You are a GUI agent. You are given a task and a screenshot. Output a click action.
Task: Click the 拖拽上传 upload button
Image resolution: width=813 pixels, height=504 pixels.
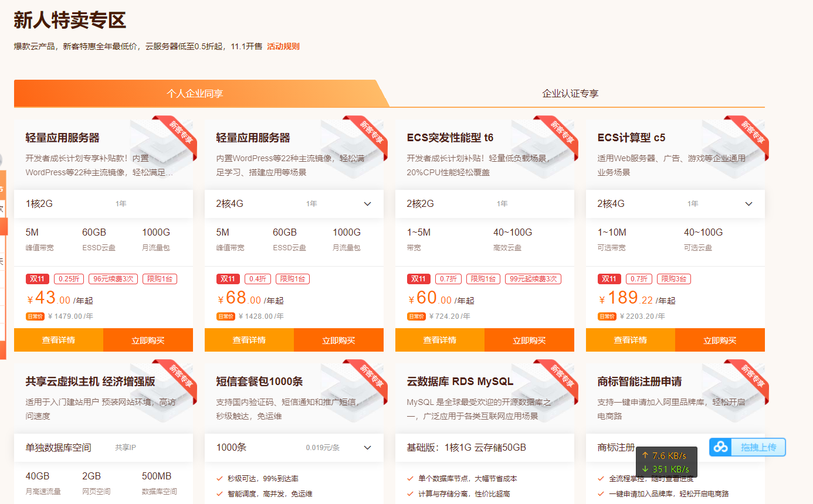[747, 447]
